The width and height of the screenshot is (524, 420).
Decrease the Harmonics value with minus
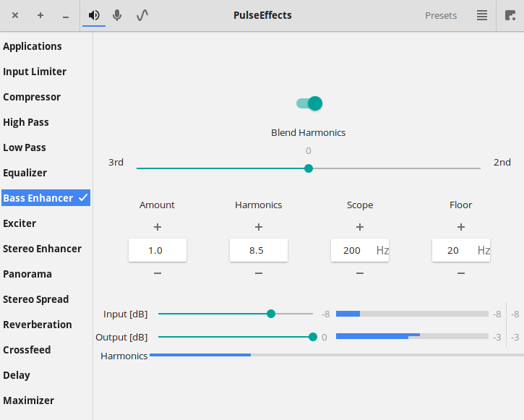tap(259, 273)
